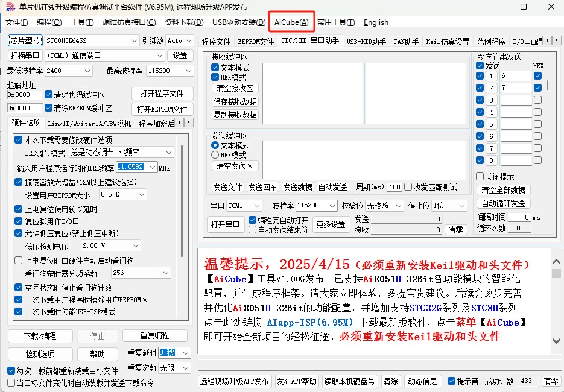Toggle 编程完自动打开 checkbox

click(252, 220)
